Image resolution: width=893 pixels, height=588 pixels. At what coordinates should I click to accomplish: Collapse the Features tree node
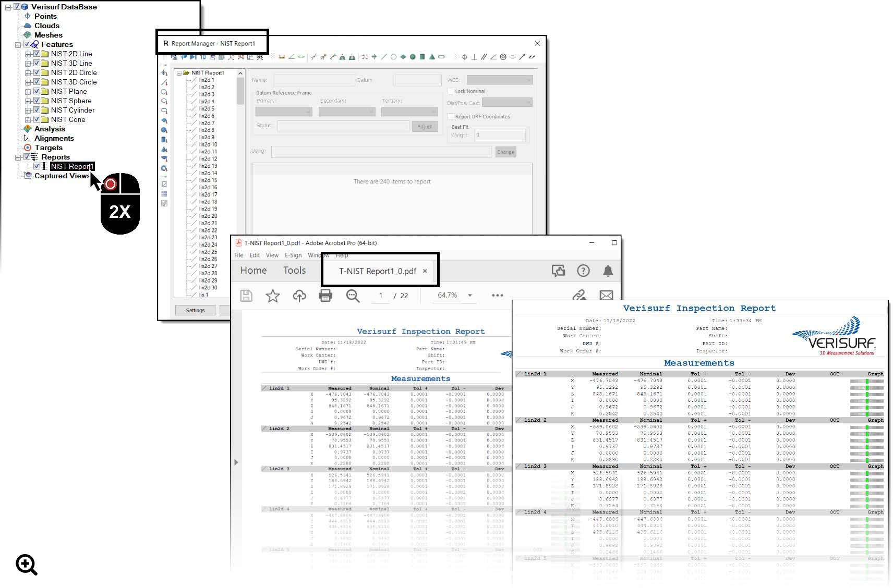point(18,44)
